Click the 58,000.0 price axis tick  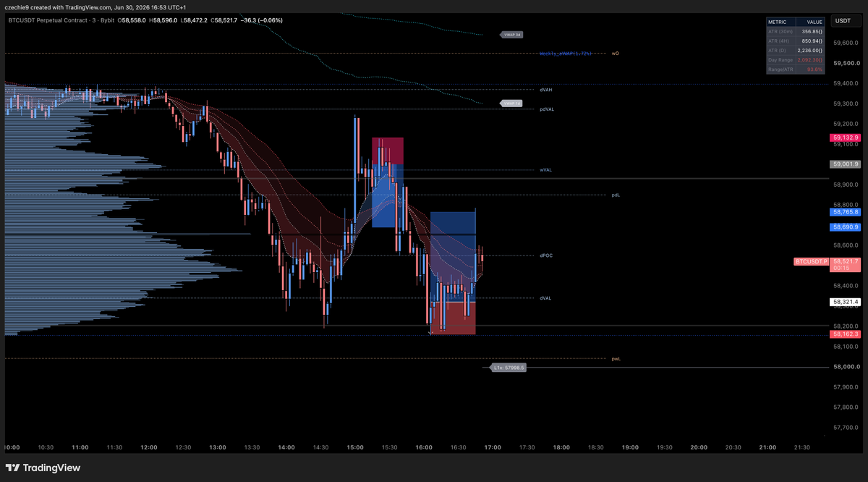pyautogui.click(x=846, y=367)
